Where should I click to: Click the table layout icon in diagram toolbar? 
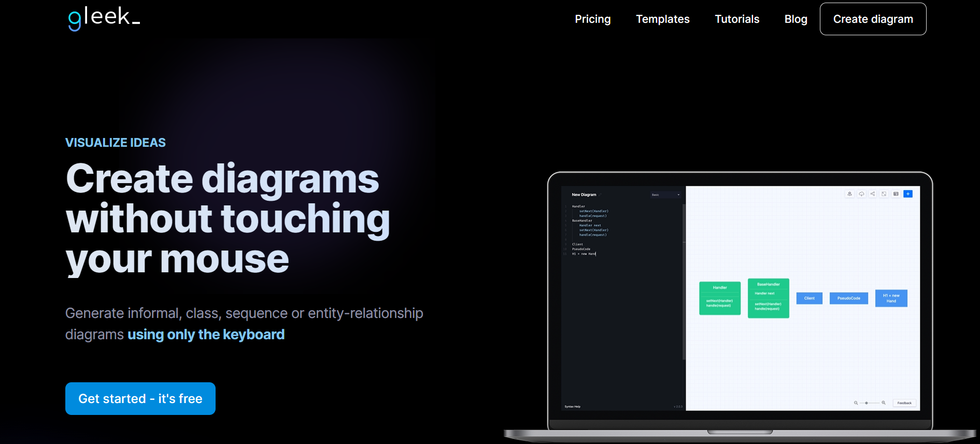pos(896,194)
